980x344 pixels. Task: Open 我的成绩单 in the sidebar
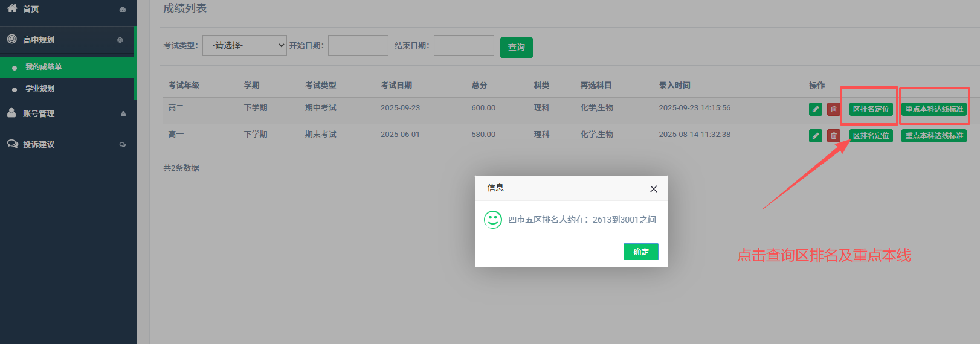click(44, 67)
